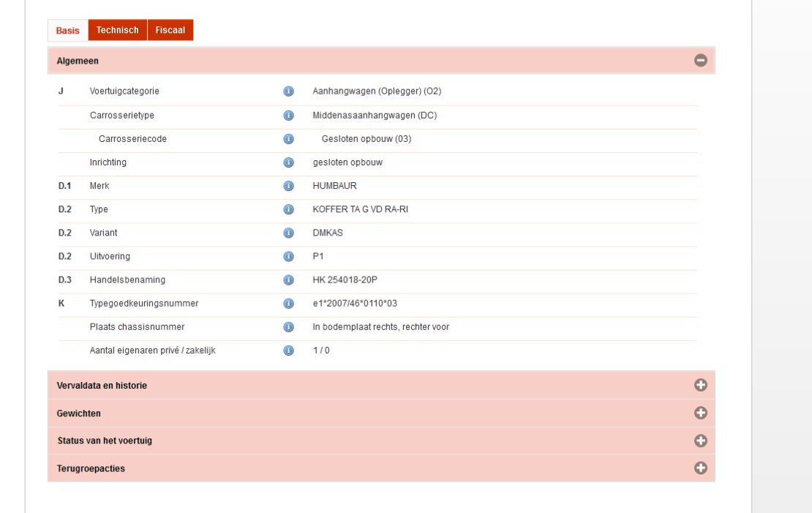Collapse the Algemeen section with minus icon
This screenshot has width=812, height=513.
[x=700, y=61]
